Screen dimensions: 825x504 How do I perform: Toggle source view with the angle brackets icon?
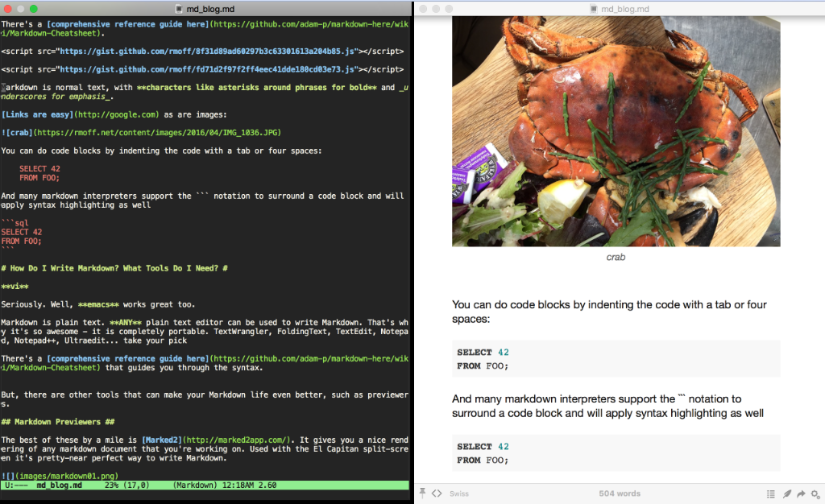(436, 493)
